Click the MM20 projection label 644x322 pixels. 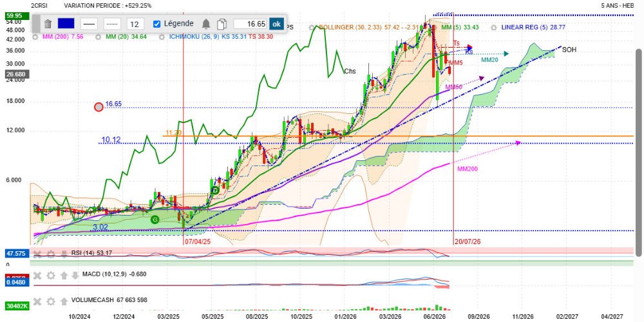(489, 60)
